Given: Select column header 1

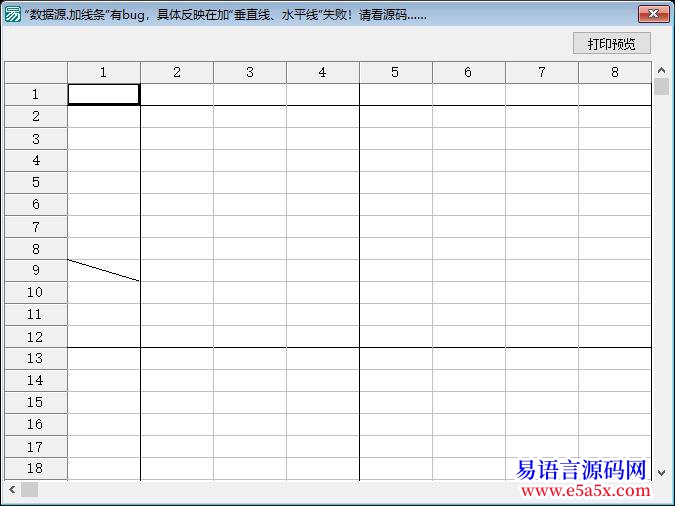Looking at the screenshot, I should (x=104, y=72).
